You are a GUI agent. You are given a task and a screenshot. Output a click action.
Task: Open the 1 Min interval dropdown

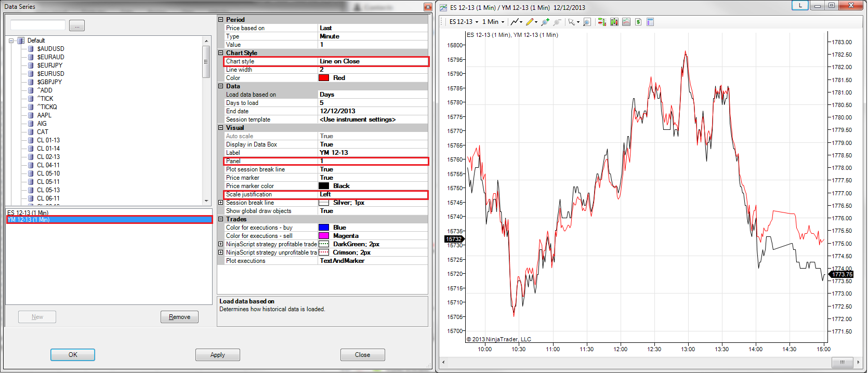[493, 22]
